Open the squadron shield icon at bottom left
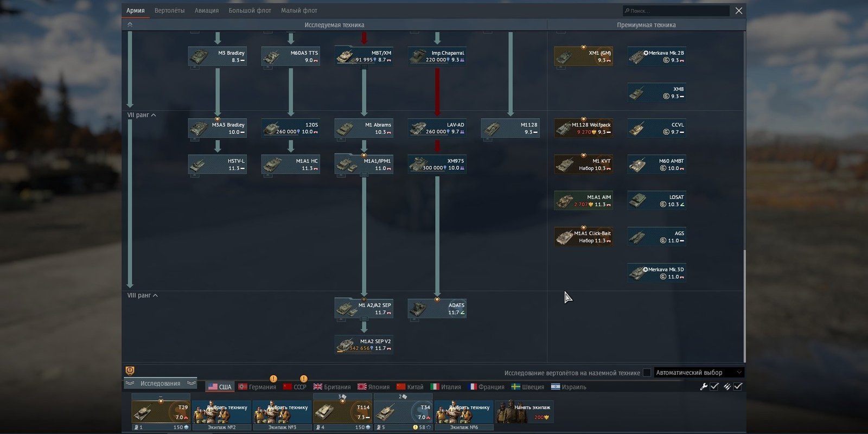 130,371
